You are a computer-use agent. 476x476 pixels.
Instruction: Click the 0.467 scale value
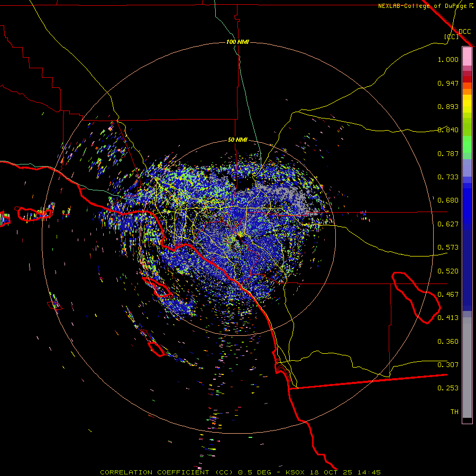[448, 295]
